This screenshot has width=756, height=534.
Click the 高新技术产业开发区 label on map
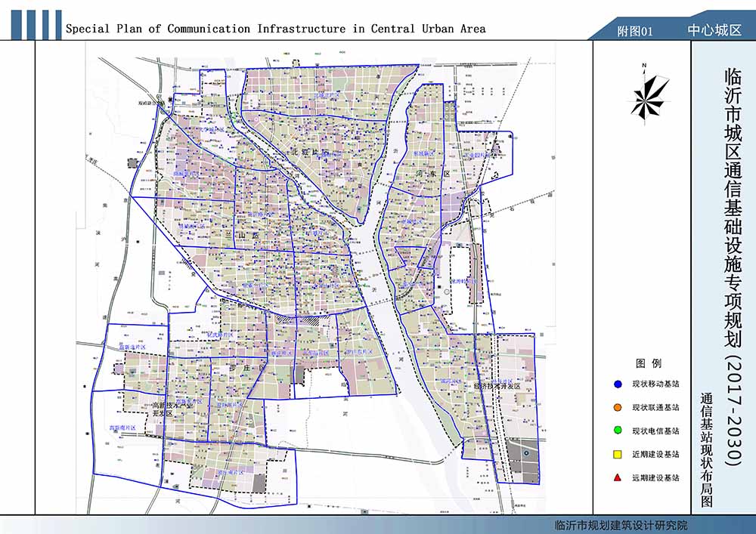(x=172, y=409)
